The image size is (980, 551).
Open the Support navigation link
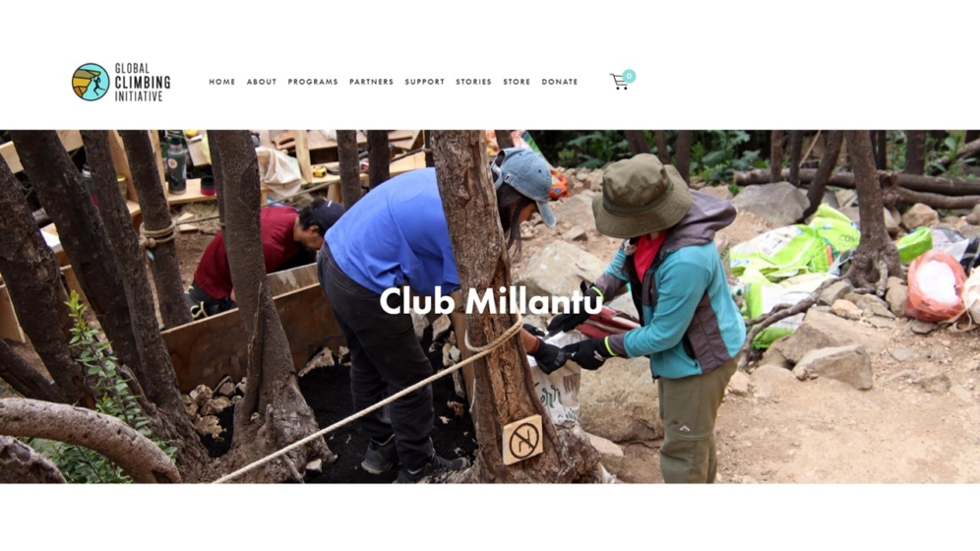click(x=424, y=82)
